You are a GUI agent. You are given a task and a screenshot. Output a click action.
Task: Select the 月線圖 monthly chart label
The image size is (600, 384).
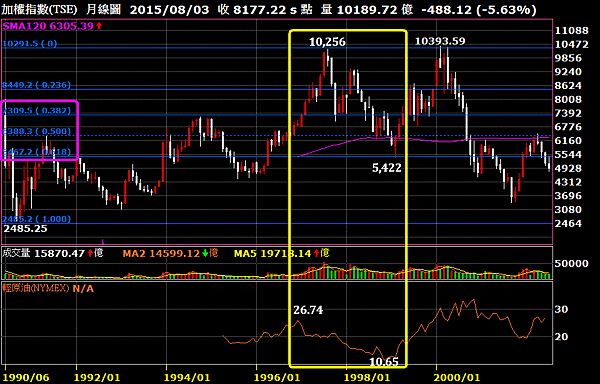[104, 9]
